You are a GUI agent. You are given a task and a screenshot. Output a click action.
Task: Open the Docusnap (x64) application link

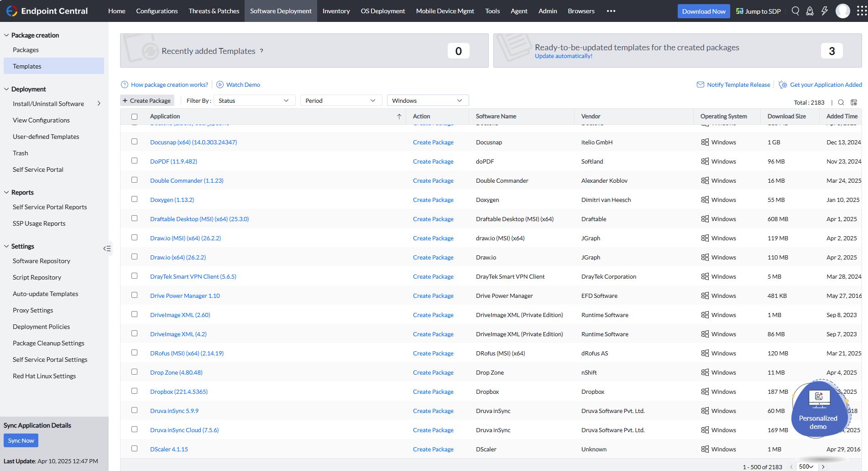(x=193, y=142)
